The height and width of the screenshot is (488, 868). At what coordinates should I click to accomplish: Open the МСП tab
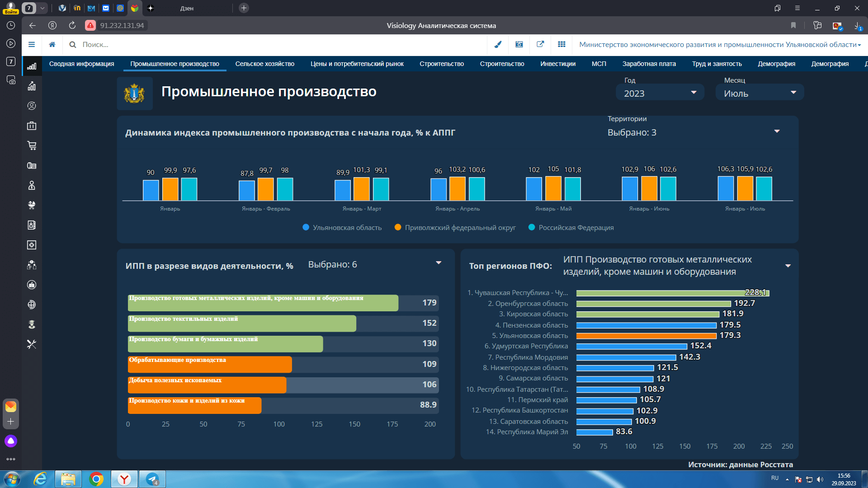pos(599,64)
